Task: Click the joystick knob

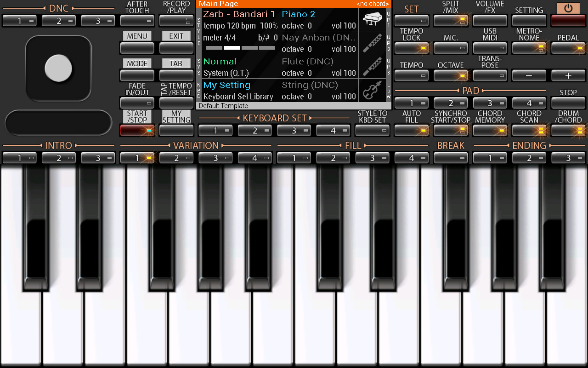Action: click(x=58, y=68)
